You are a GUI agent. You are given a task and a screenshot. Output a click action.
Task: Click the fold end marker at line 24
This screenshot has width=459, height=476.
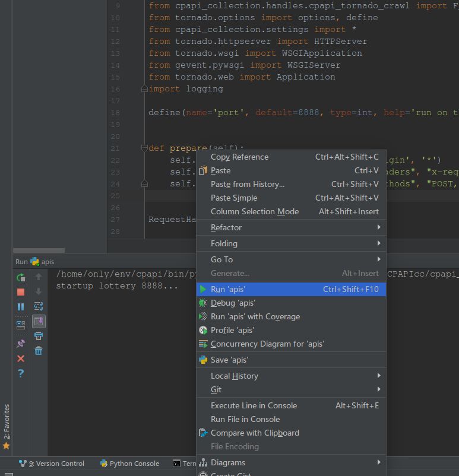pyautogui.click(x=145, y=184)
